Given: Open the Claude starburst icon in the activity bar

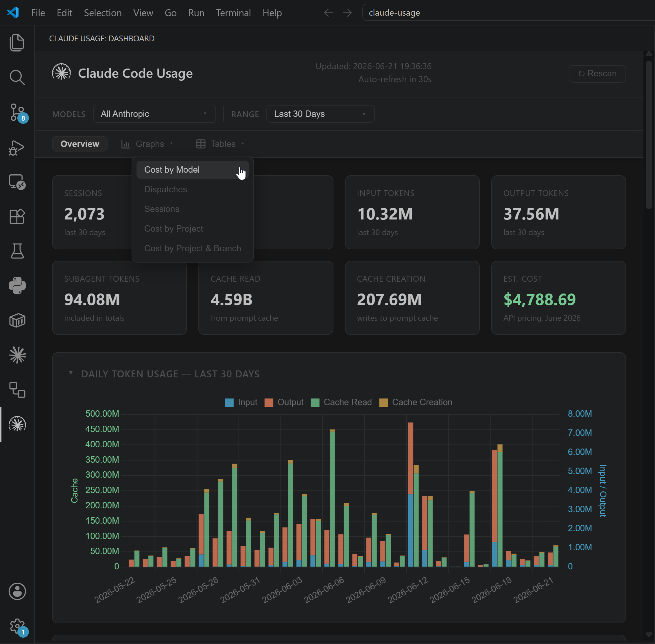Looking at the screenshot, I should [x=17, y=355].
